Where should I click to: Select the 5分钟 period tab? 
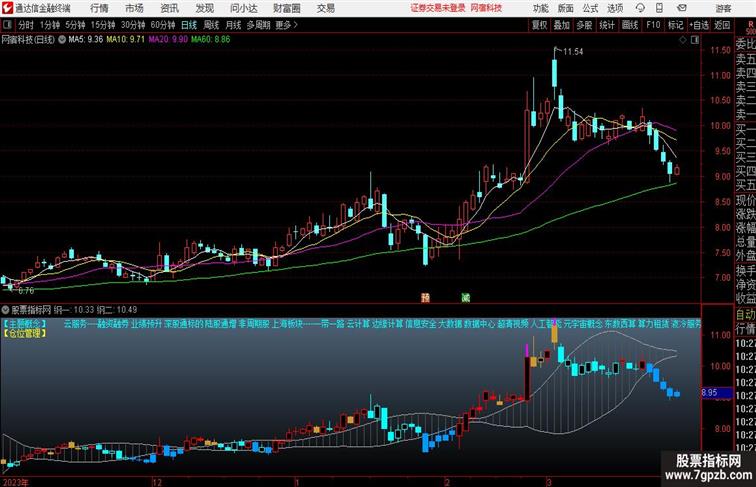point(75,25)
